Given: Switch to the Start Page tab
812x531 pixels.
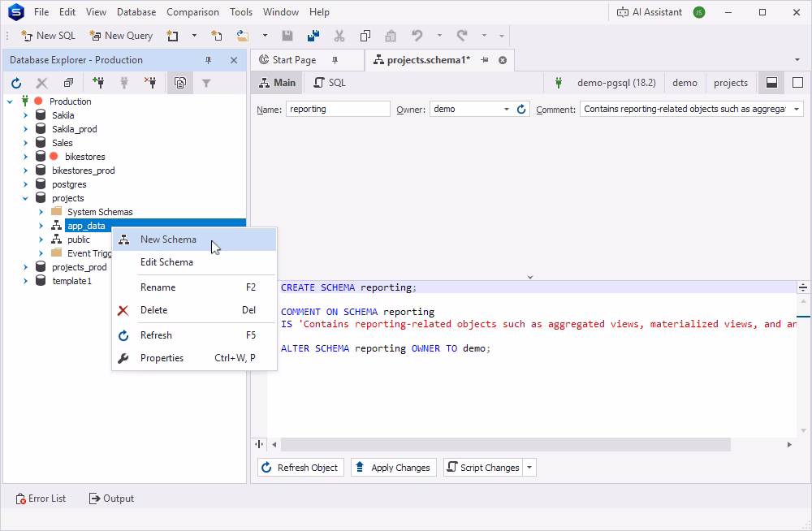Looking at the screenshot, I should point(294,60).
